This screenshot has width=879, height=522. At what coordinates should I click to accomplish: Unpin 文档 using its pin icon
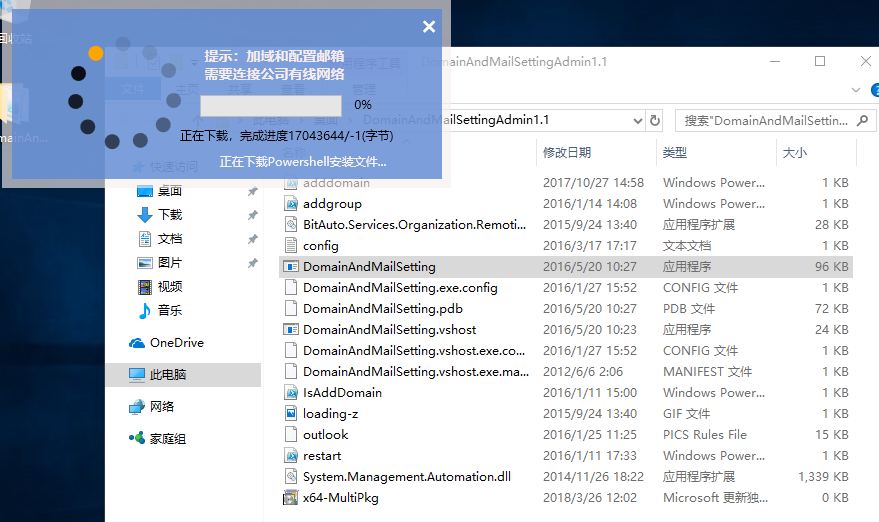point(253,239)
